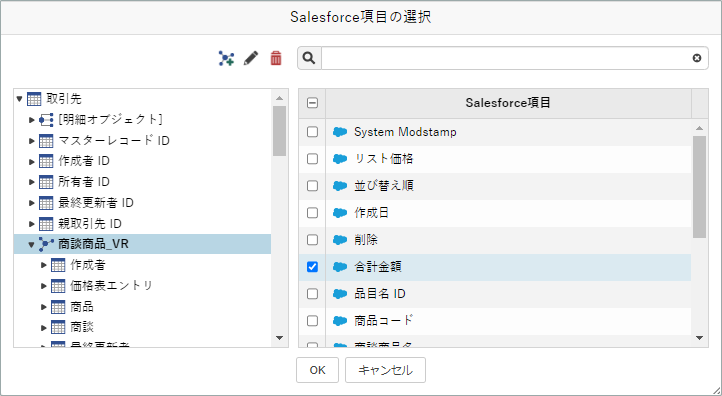Expand the 価格表エントリ node

click(x=44, y=286)
